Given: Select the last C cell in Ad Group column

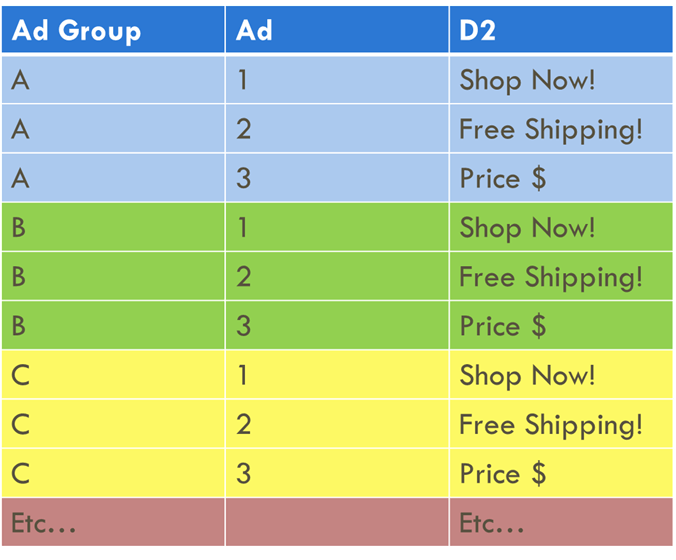Looking at the screenshot, I should tap(19, 473).
